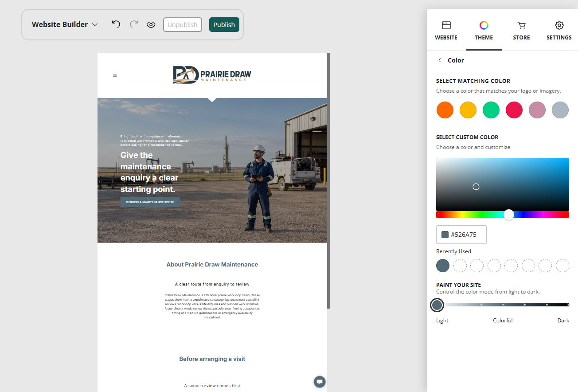Click the Colorful color mode label
578x392 pixels.
503,321
